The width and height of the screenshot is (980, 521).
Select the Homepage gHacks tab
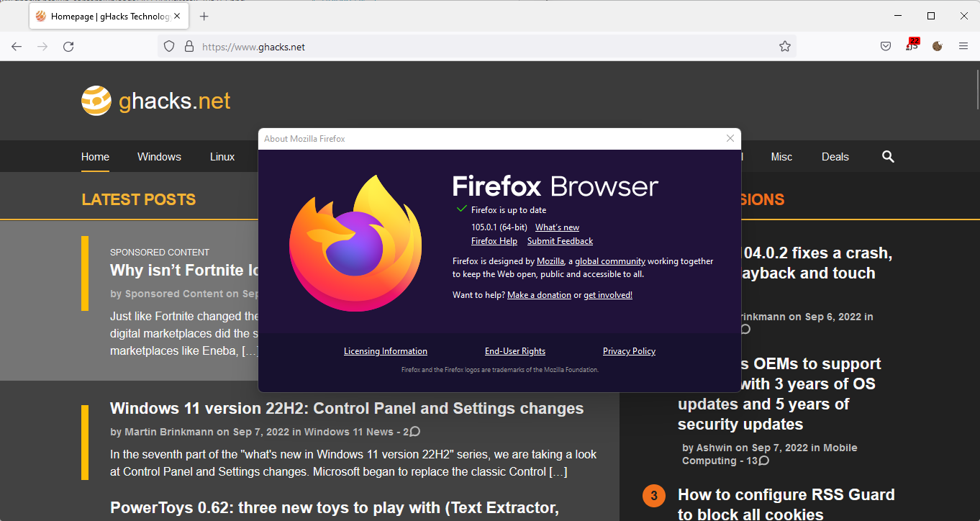(x=108, y=17)
